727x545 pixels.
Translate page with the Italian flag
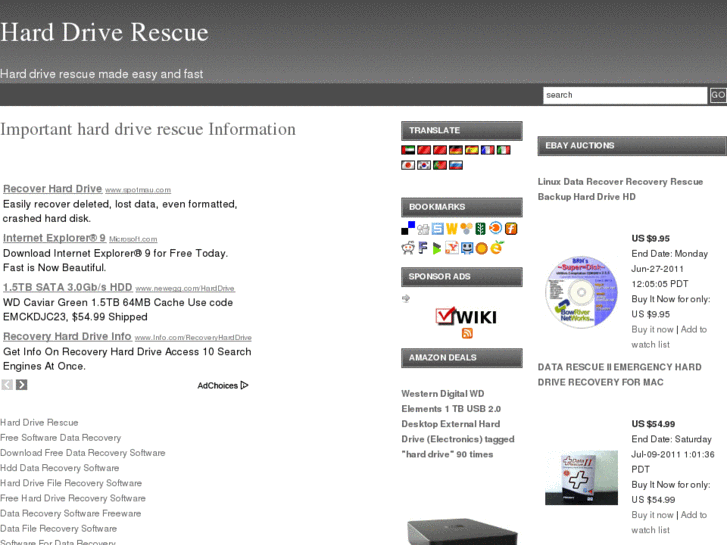(x=504, y=150)
